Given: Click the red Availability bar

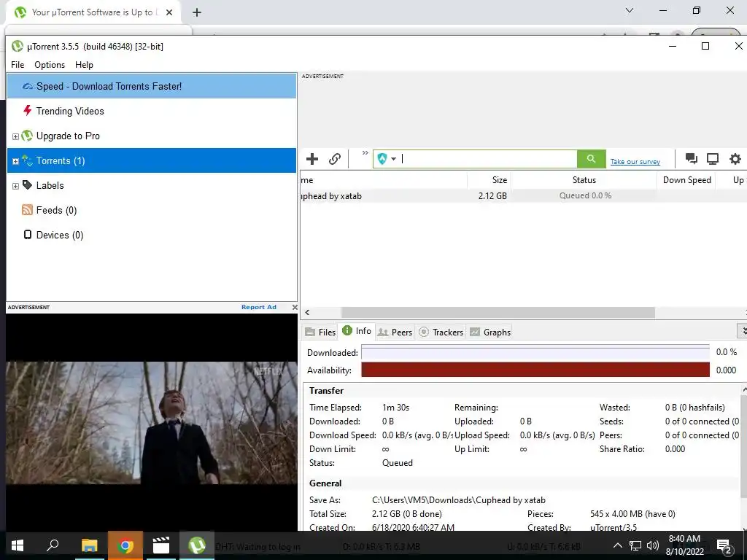Looking at the screenshot, I should [535, 370].
